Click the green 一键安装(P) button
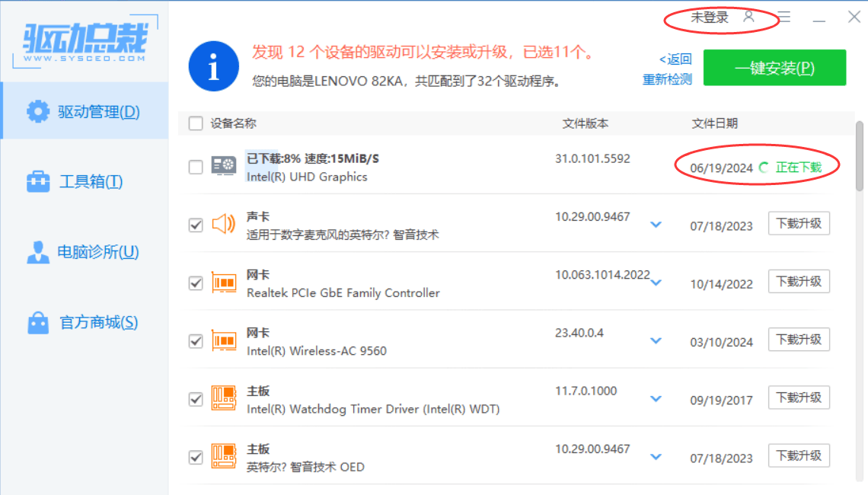The height and width of the screenshot is (495, 868). pyautogui.click(x=774, y=68)
